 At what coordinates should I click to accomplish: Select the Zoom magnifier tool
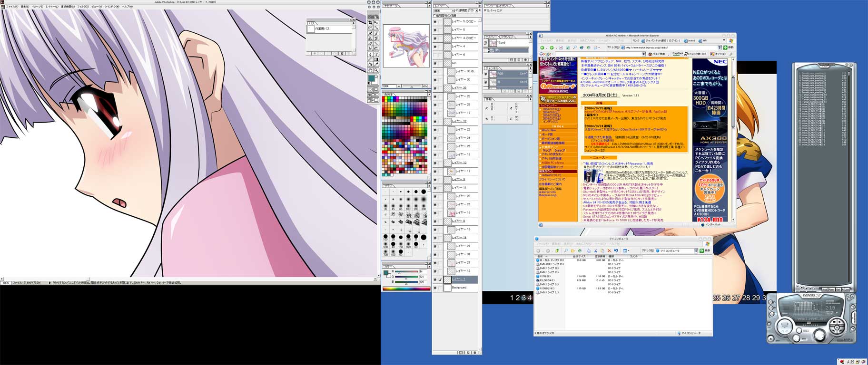376,70
